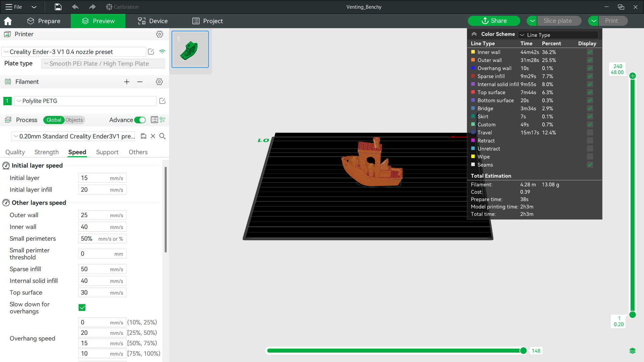This screenshot has height=362, width=644.
Task: Click the save project icon
Action: tap(58, 7)
